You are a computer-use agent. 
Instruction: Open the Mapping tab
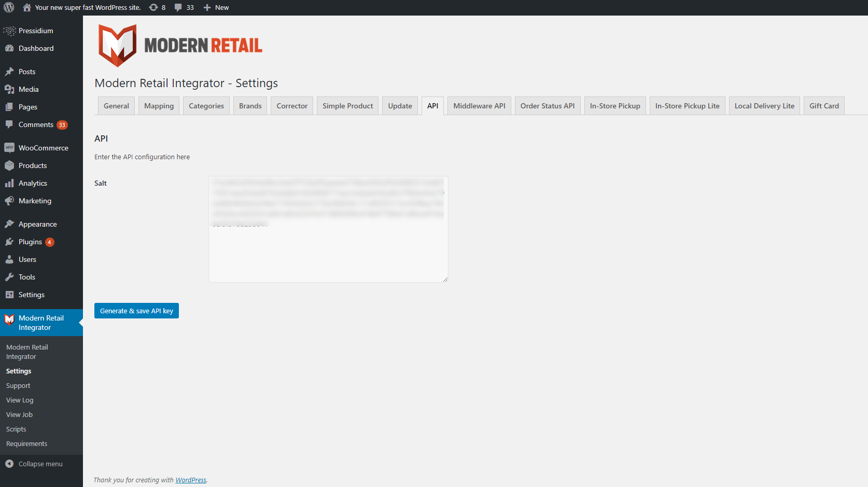(159, 106)
